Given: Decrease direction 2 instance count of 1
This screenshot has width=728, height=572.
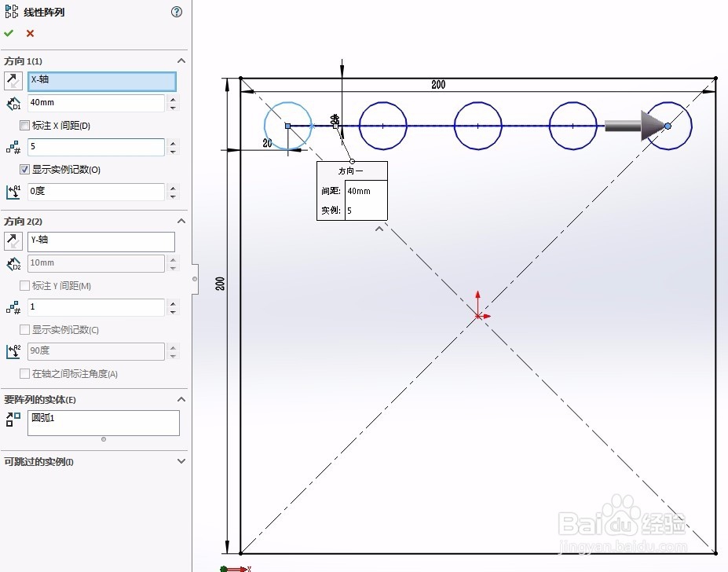Looking at the screenshot, I should pos(174,312).
